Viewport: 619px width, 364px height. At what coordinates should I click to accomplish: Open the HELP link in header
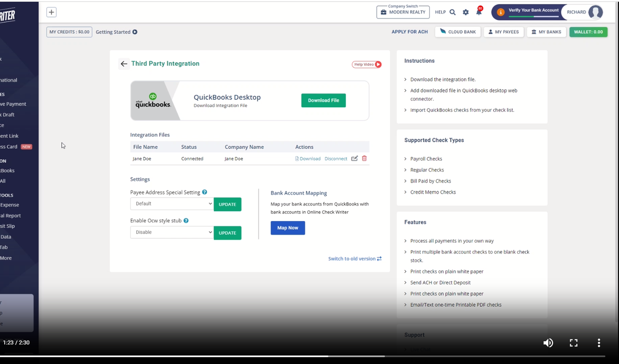click(440, 12)
